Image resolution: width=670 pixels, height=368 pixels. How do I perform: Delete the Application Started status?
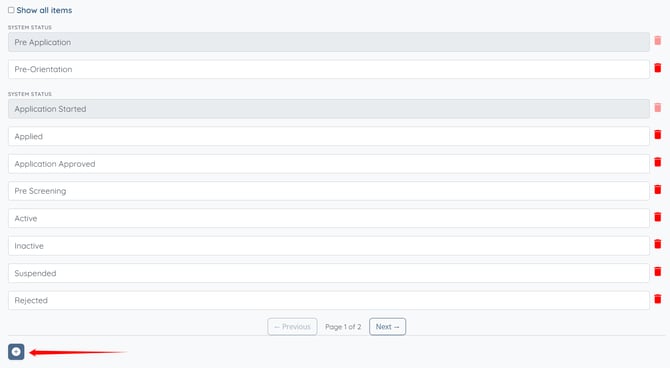[658, 107]
